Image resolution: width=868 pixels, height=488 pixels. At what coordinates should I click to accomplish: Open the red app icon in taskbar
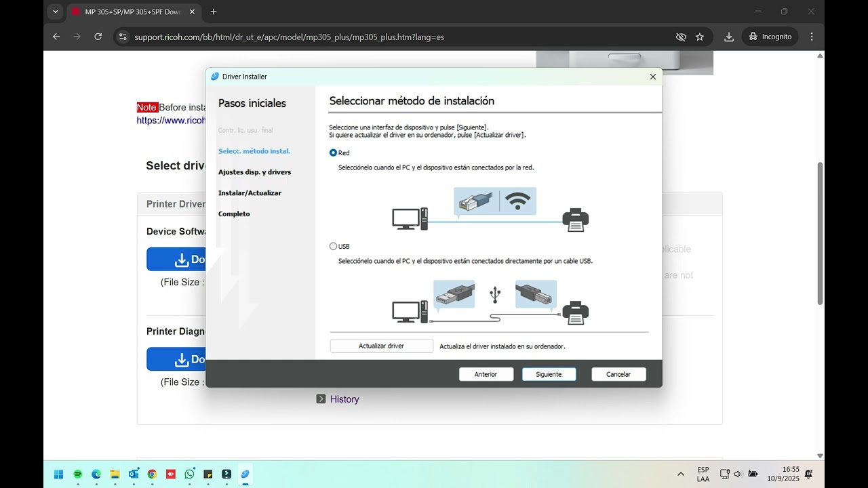(171, 474)
